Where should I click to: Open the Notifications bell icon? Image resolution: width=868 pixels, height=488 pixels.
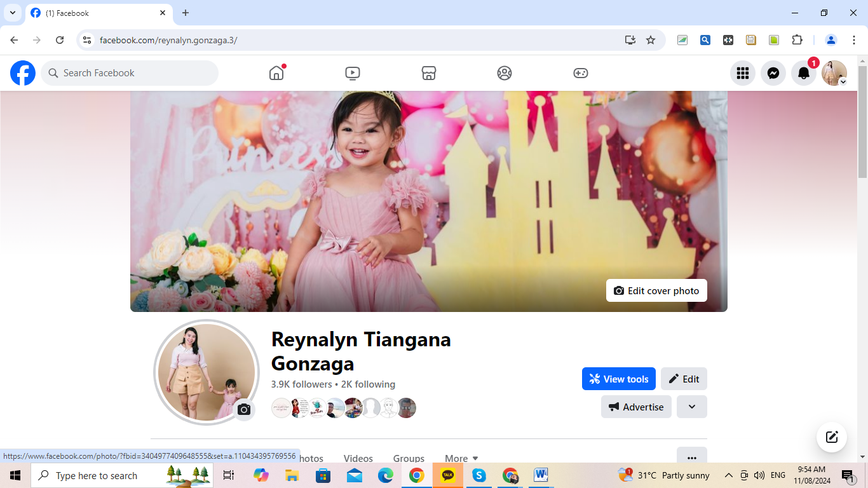click(804, 73)
